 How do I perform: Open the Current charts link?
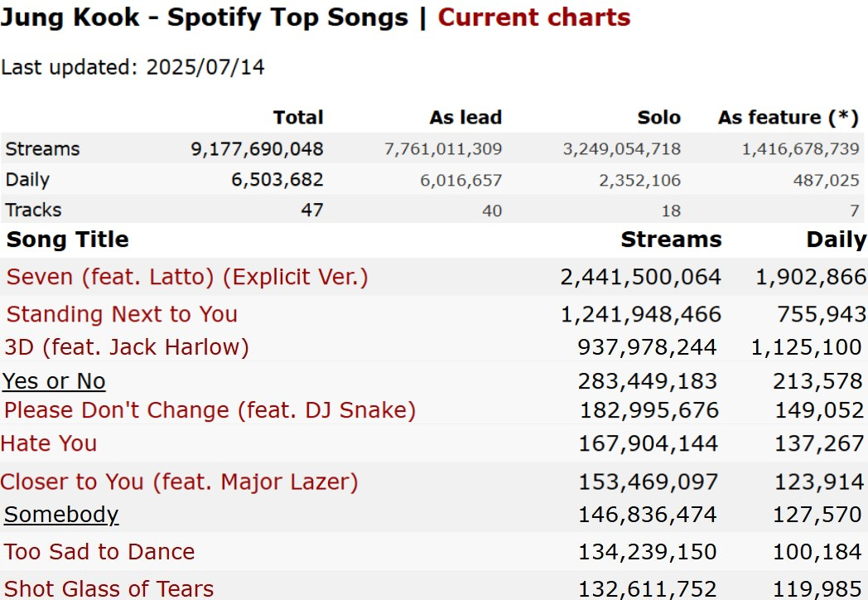(x=533, y=17)
